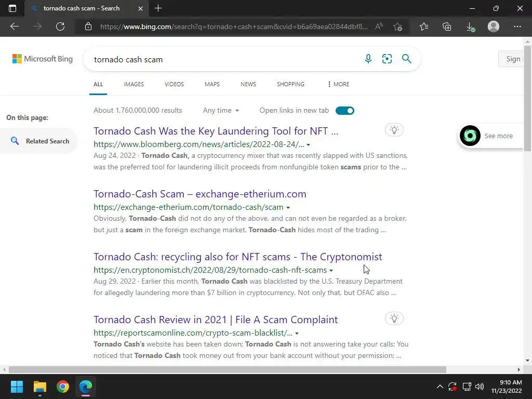The height and width of the screenshot is (399, 532).
Task: Open 'Tornado Cash Review in 2021' result
Action: [x=216, y=320]
